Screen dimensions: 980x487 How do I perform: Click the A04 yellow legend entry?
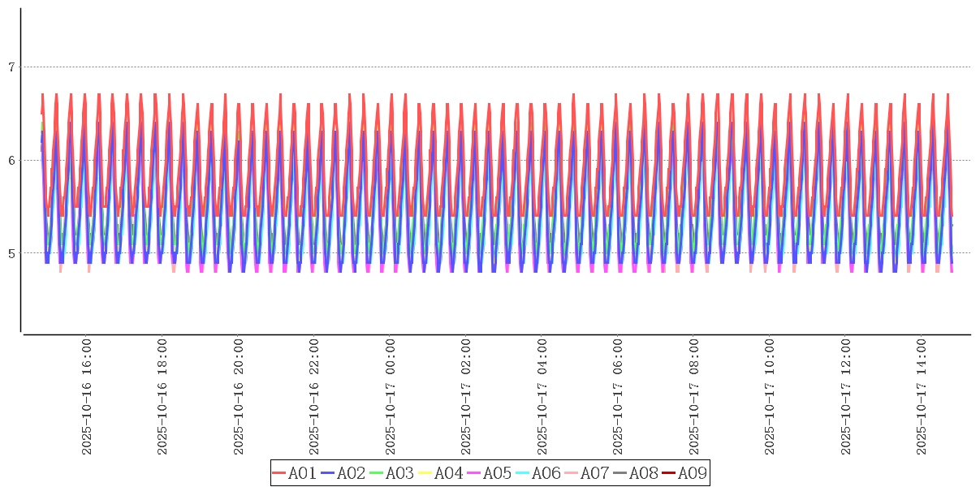click(441, 473)
